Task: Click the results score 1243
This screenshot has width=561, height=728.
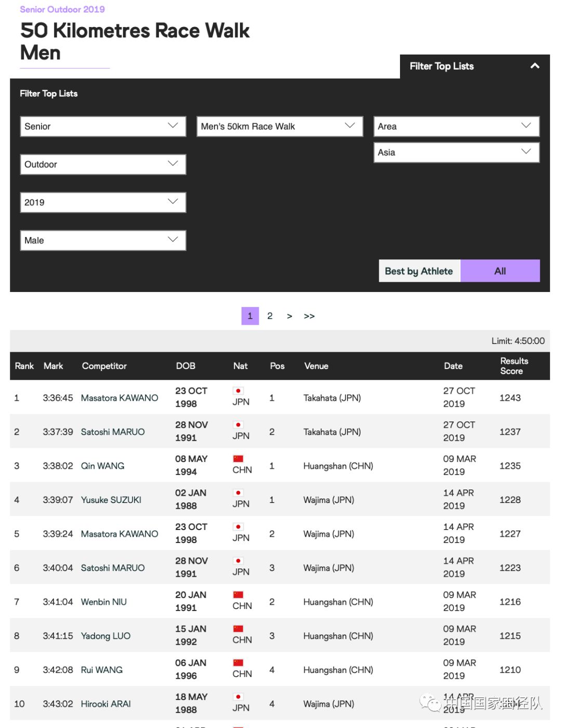Action: tap(510, 398)
